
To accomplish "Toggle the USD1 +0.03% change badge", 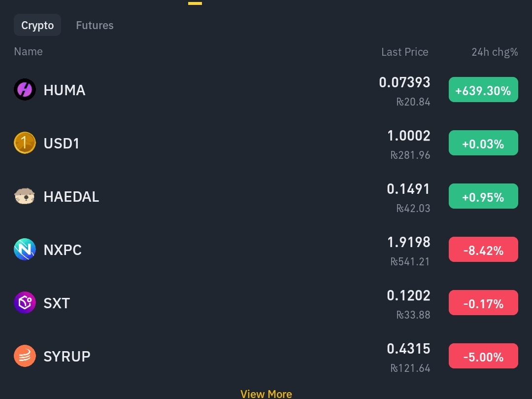I will click(483, 143).
